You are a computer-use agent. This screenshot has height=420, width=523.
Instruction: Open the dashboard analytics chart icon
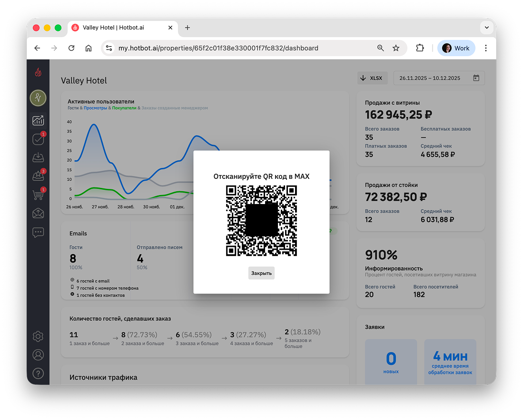click(x=38, y=120)
